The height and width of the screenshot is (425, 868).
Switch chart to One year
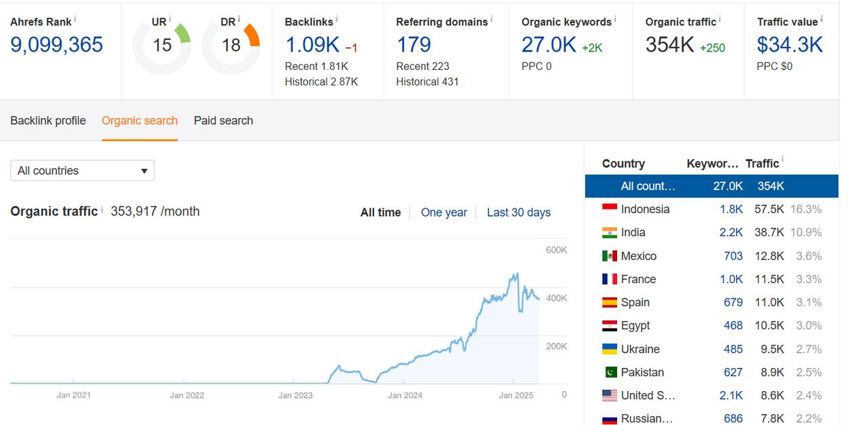point(444,212)
